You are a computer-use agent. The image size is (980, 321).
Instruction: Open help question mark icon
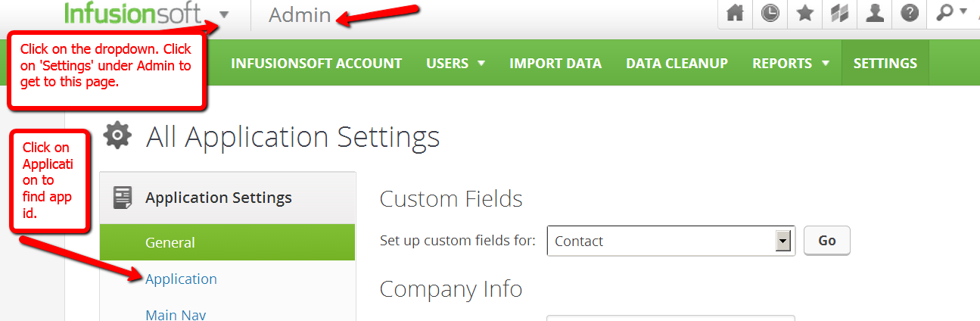pyautogui.click(x=910, y=14)
